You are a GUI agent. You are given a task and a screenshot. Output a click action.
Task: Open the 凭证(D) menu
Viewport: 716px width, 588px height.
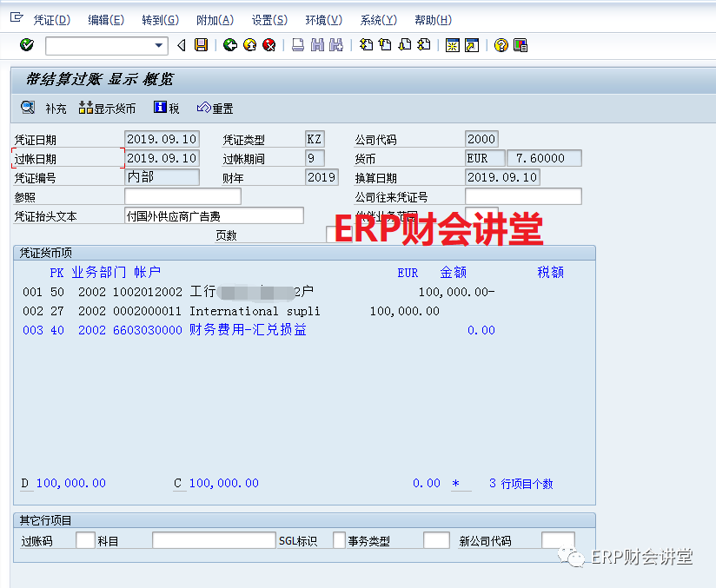coord(51,20)
